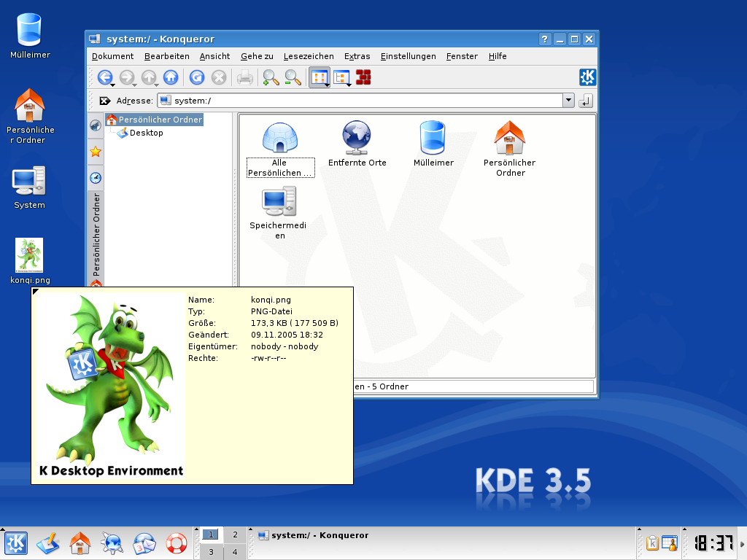The height and width of the screenshot is (560, 747).
Task: Open the KOrganizer calendar tray icon
Action: 670,542
